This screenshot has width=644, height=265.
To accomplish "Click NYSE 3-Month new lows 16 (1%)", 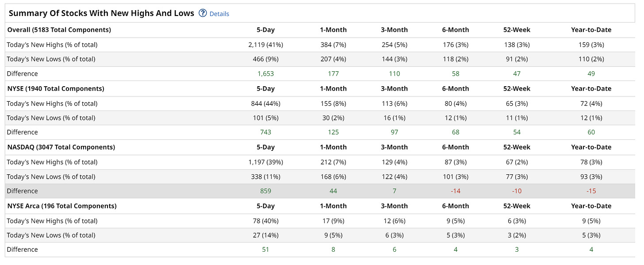I will [395, 118].
